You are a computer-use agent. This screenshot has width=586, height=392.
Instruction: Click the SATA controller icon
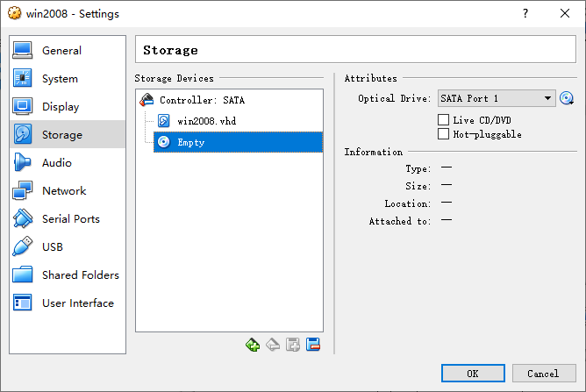146,100
